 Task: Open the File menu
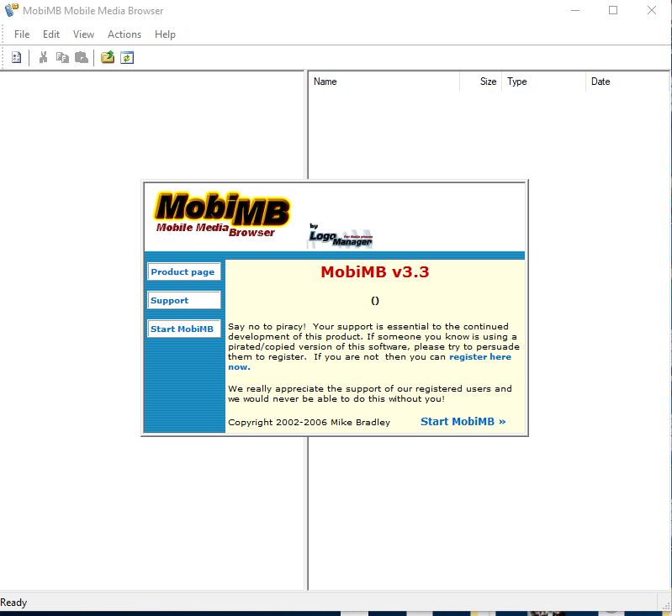[x=22, y=34]
